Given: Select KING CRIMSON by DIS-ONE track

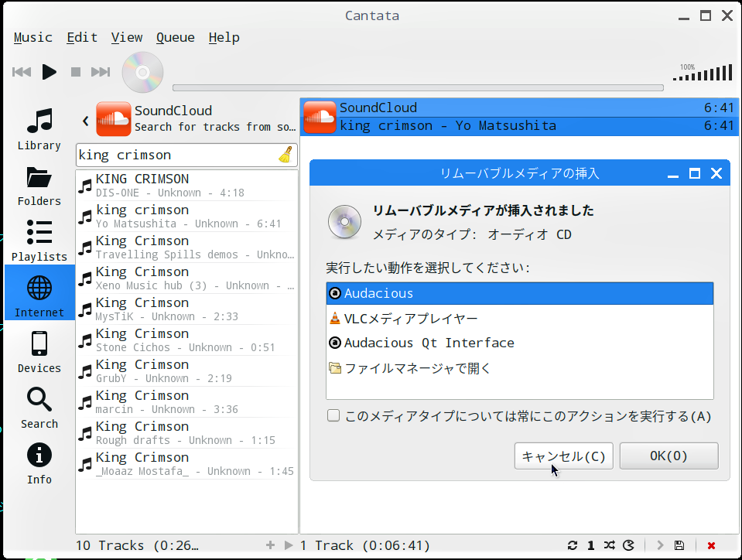Looking at the screenshot, I should coord(187,186).
